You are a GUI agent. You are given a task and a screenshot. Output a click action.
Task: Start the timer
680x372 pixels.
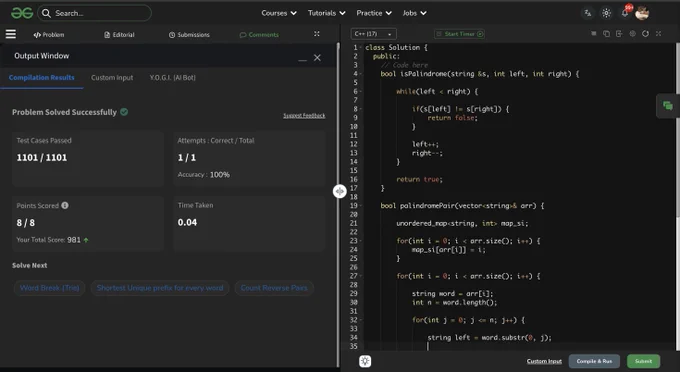tap(460, 34)
